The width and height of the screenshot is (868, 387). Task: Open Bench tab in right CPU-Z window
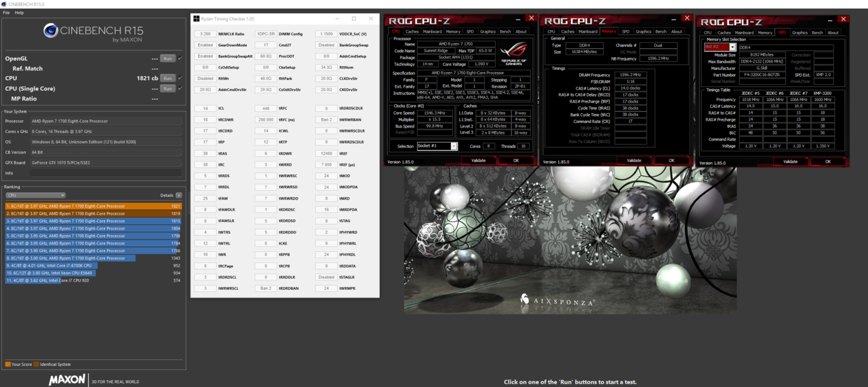[817, 33]
